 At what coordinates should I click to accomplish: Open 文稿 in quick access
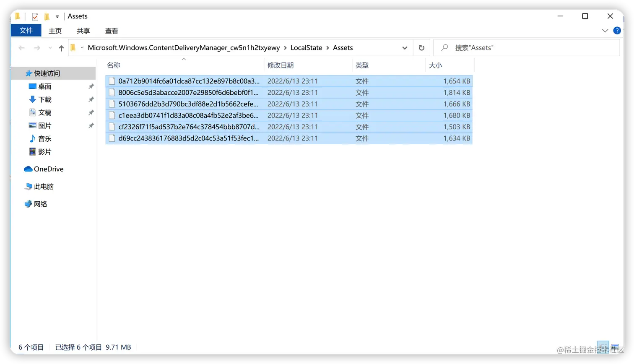(45, 112)
